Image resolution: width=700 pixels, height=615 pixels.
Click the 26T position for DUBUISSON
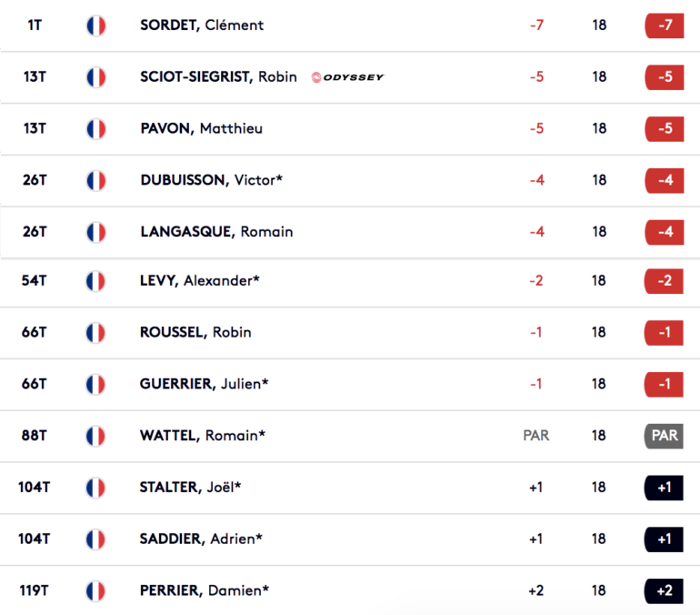pos(35,180)
